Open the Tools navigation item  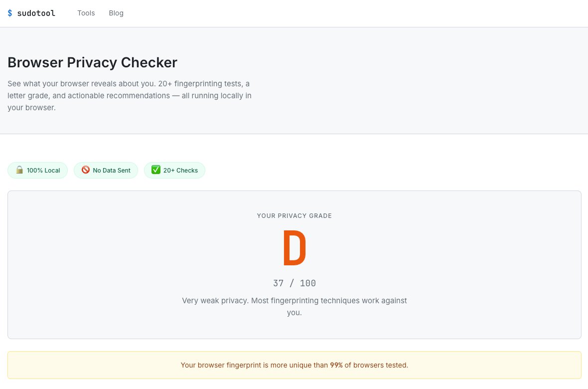86,13
